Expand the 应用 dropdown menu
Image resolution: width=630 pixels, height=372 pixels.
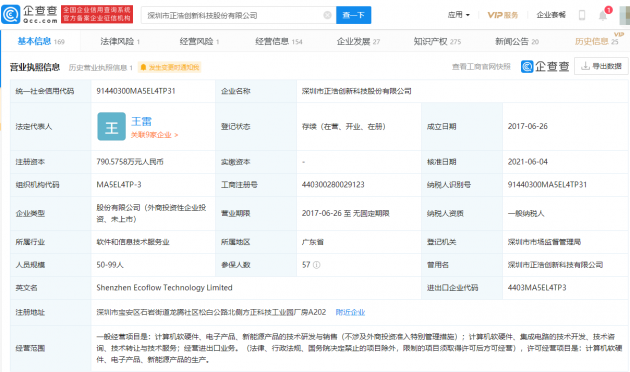tap(458, 15)
